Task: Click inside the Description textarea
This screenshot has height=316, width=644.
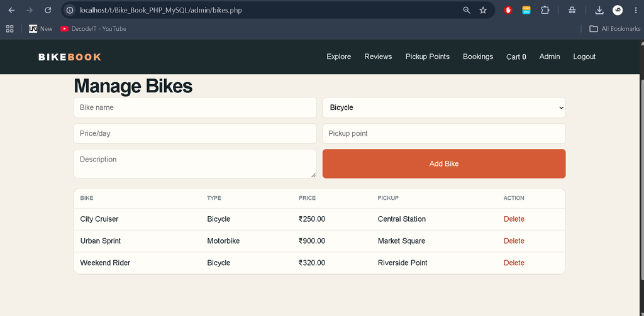Action: [195, 164]
